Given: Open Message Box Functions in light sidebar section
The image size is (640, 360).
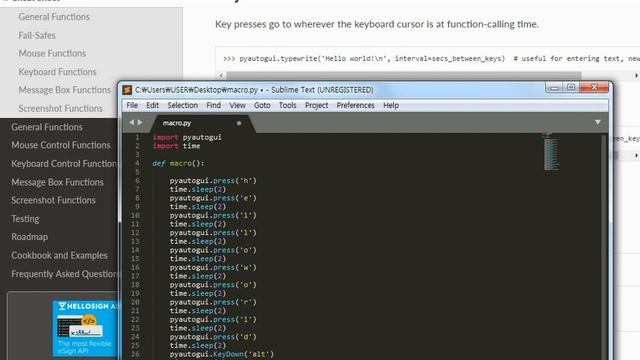Looking at the screenshot, I should pos(64,90).
